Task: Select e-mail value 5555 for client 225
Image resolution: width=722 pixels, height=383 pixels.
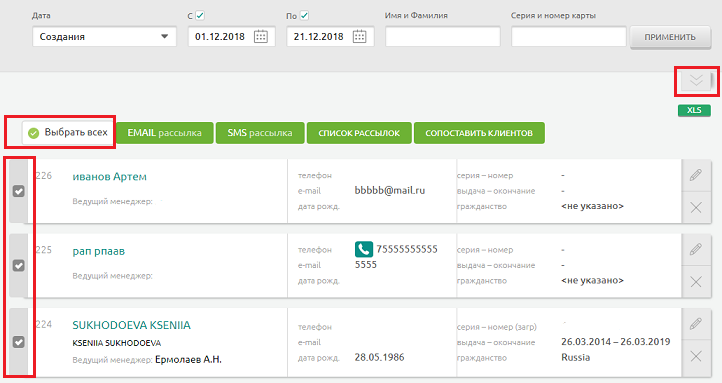Action: click(366, 265)
